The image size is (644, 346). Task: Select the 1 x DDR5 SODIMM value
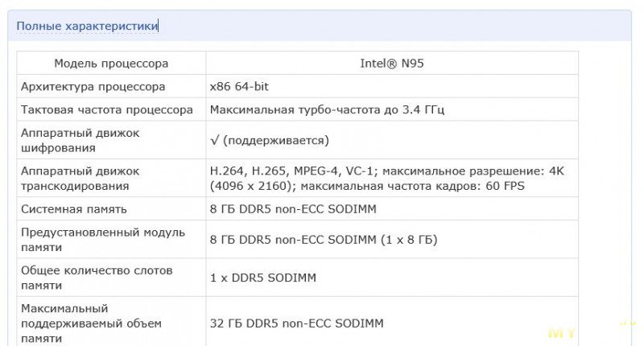click(263, 278)
